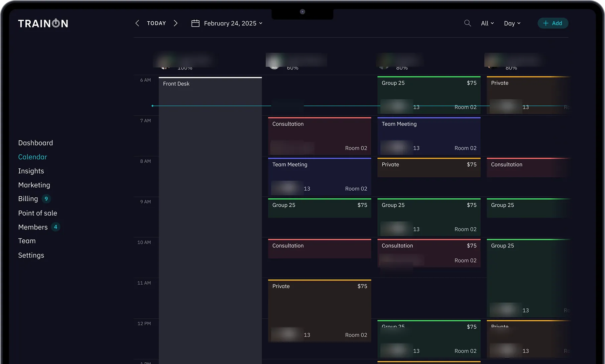The width and height of the screenshot is (605, 364).
Task: Click the TRAINON logo
Action: 43,23
